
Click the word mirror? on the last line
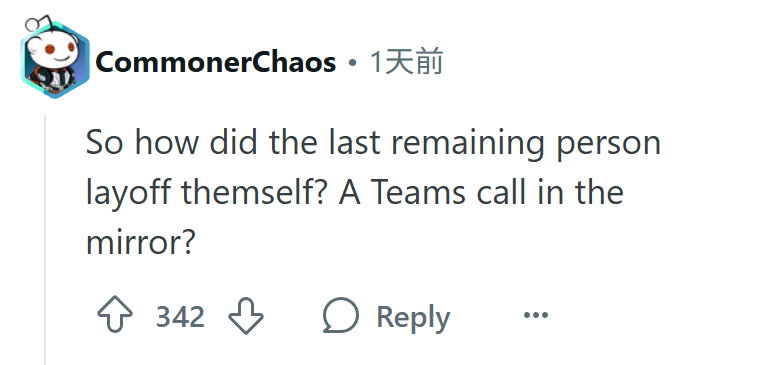141,242
